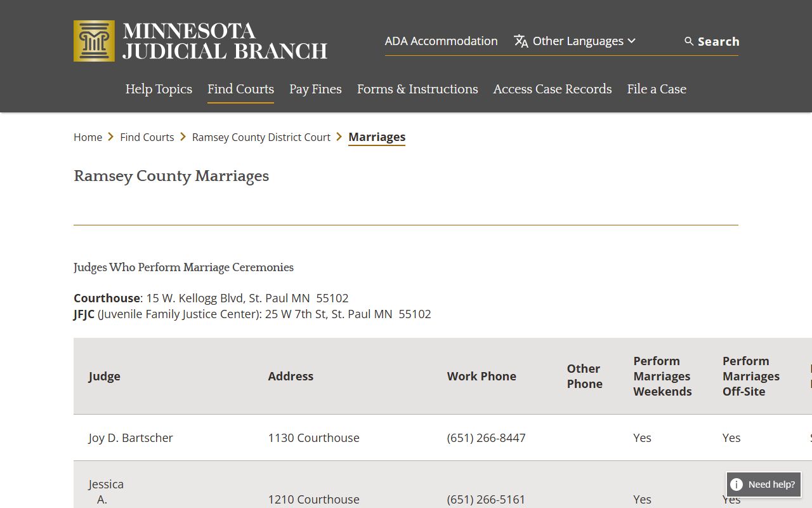Screen dimensions: 812x508
Task: Click weekends Yes in Bartscher row
Action: coord(642,438)
